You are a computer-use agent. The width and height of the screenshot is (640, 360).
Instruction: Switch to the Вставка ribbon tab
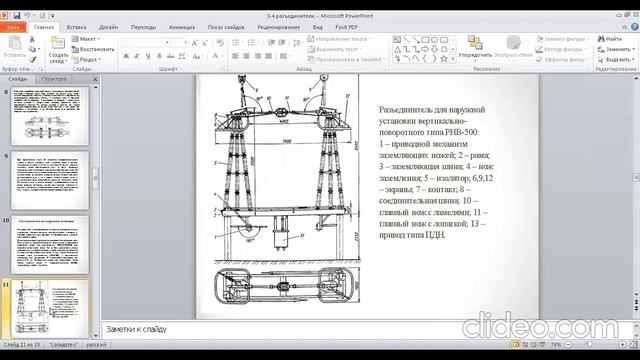coord(76,27)
